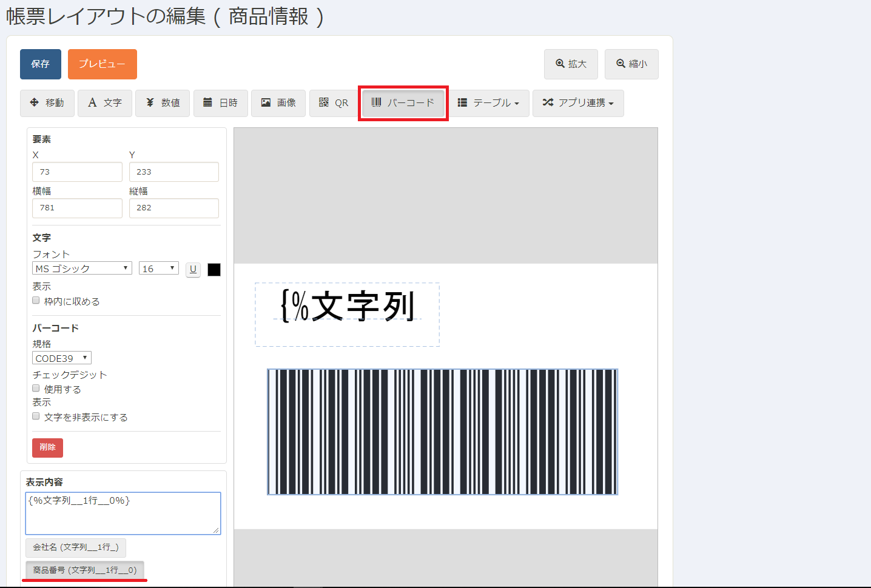
Task: Click the 縦幅 height field
Action: click(174, 208)
